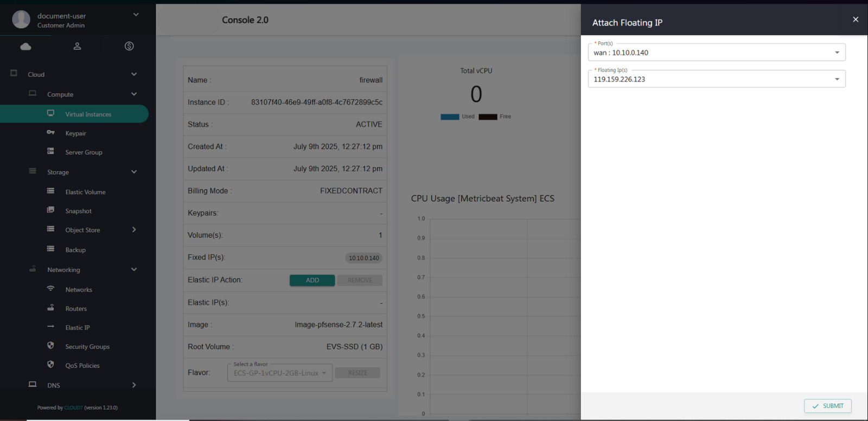Click the Routers icon in Networking
This screenshot has height=421, width=868.
tap(50, 308)
